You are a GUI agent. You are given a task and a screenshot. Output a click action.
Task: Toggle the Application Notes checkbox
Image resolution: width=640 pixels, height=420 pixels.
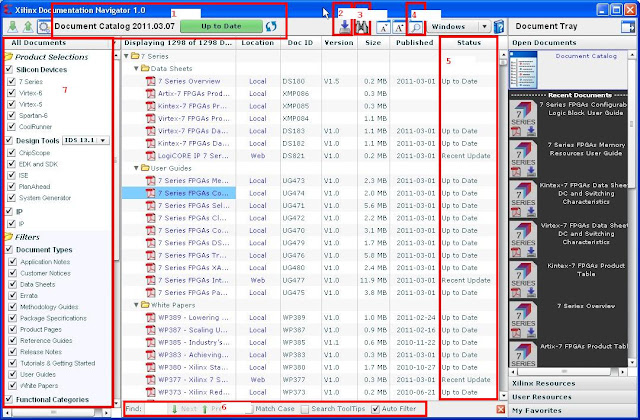(13, 262)
